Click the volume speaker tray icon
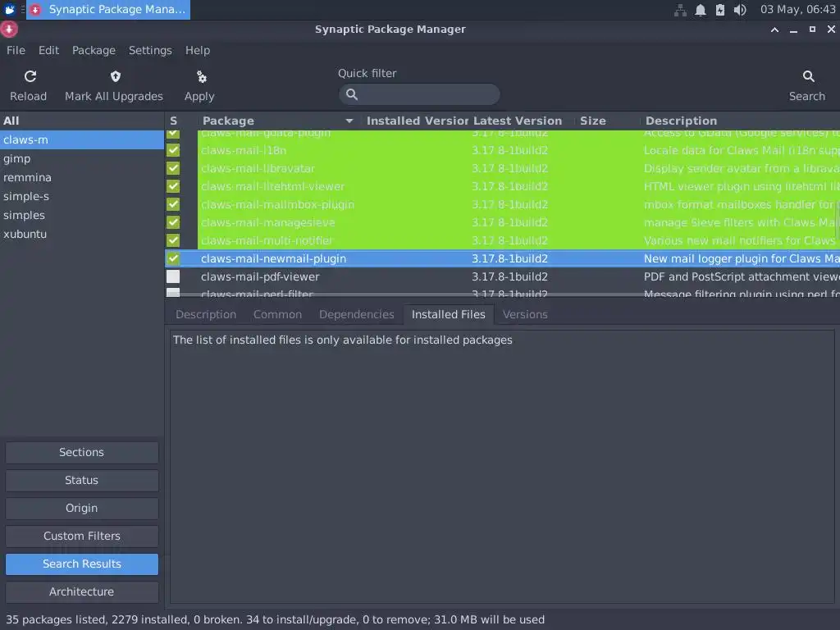Screen dimensions: 840x630 point(740,10)
